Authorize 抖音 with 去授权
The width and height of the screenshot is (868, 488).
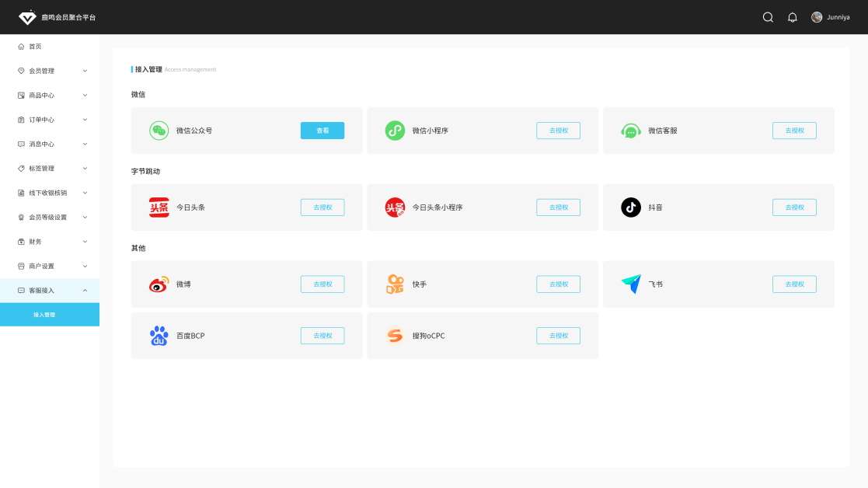click(794, 207)
